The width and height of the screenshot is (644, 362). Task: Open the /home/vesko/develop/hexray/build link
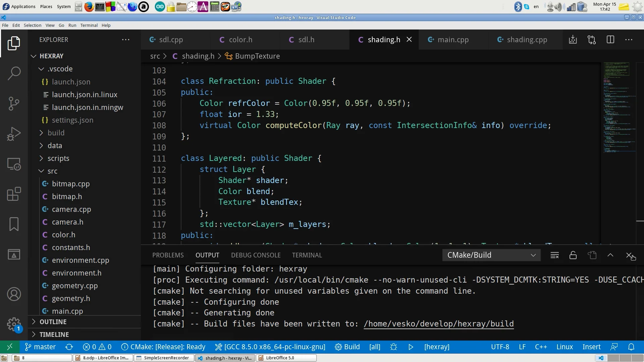point(438,324)
